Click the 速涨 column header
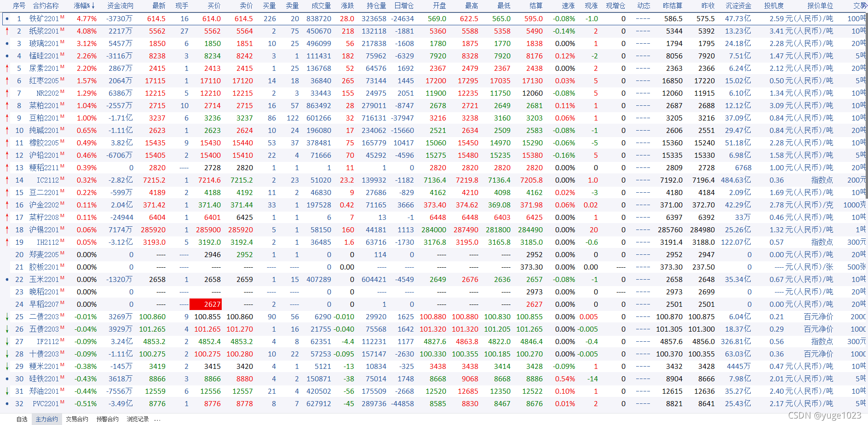Viewport: 868px width, 425px height. tap(568, 6)
